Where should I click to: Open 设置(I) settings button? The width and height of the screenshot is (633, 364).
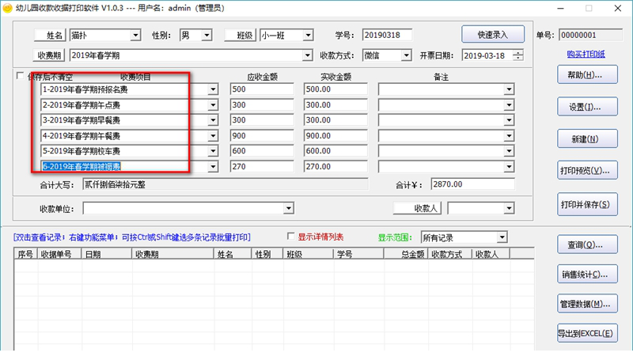586,107
